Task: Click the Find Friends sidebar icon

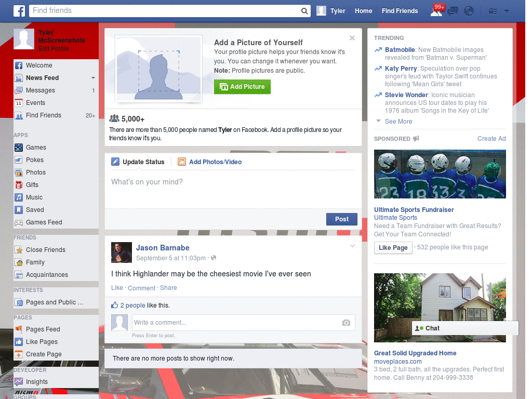Action: (x=19, y=115)
